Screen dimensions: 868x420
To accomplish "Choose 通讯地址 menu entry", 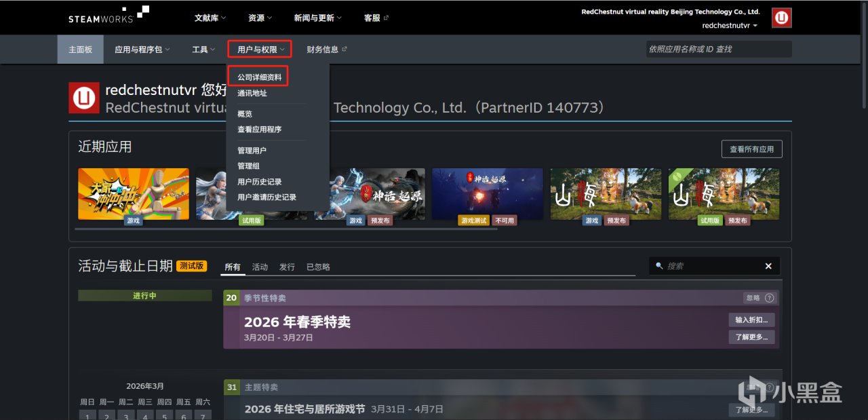I will (x=252, y=93).
